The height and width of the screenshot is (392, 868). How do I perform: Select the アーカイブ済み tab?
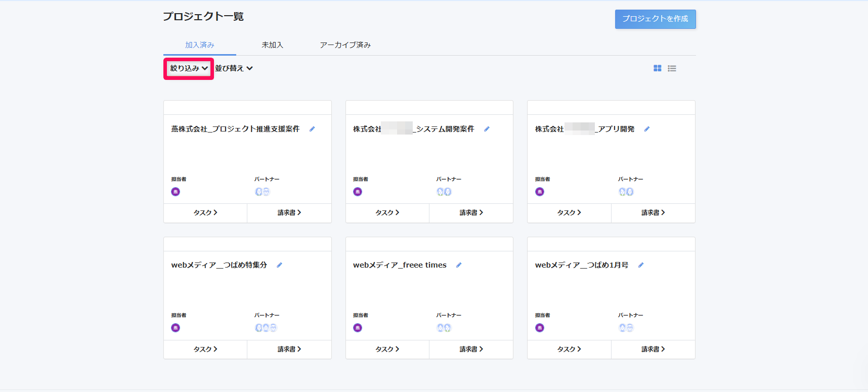tap(345, 45)
